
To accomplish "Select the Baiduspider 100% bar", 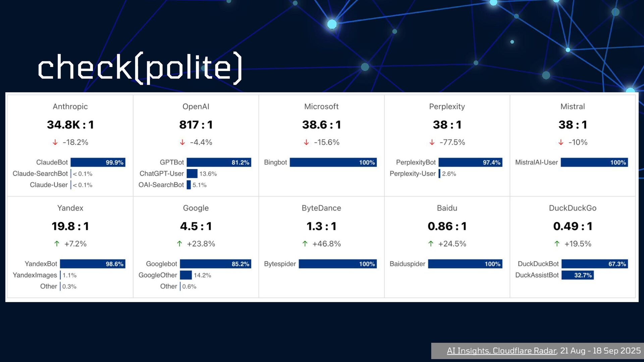I will (x=465, y=264).
